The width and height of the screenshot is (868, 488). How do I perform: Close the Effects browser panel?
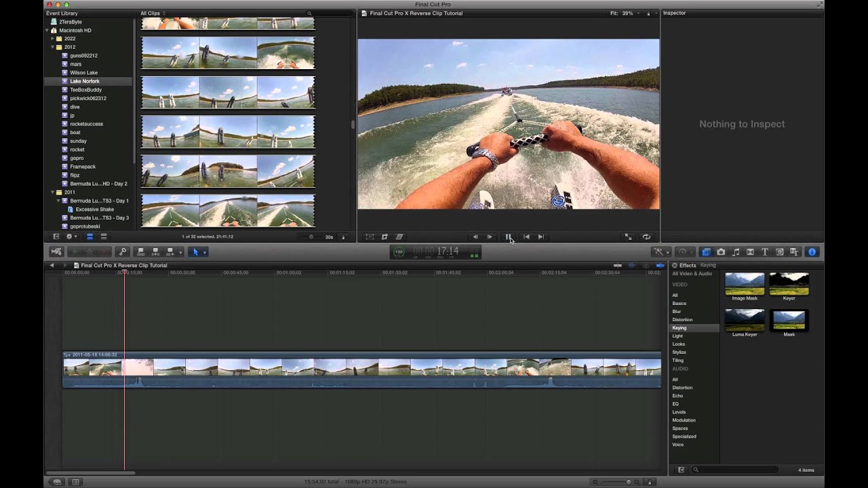coord(675,266)
